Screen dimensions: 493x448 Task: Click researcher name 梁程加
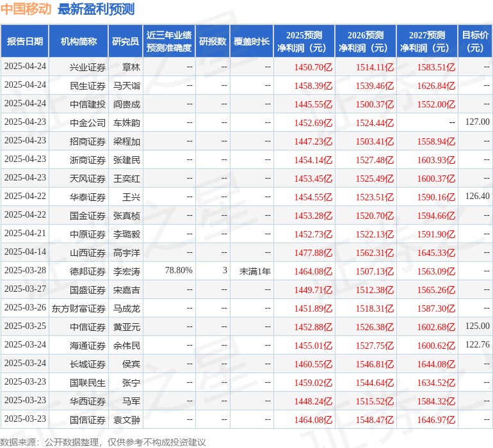pos(127,141)
